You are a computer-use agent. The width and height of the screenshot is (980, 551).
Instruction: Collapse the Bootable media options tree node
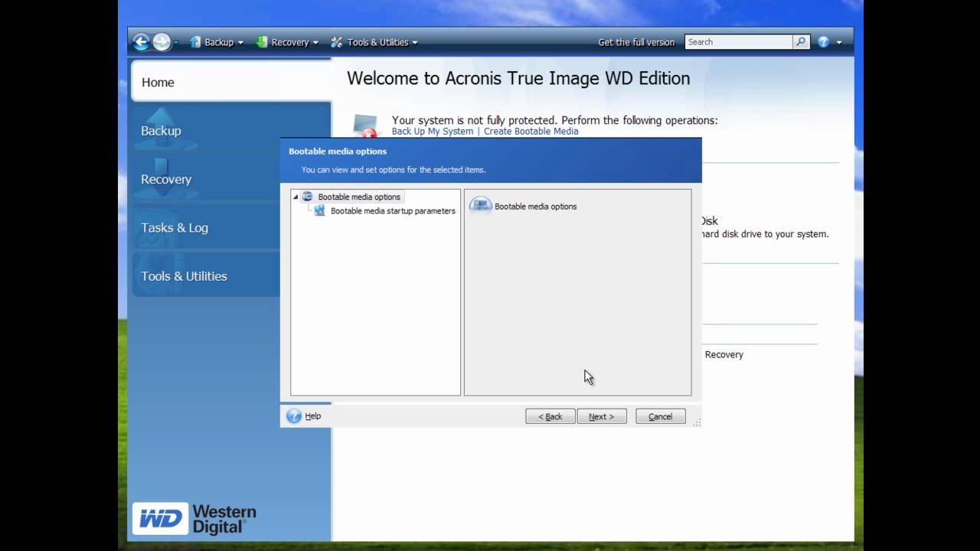(x=296, y=197)
